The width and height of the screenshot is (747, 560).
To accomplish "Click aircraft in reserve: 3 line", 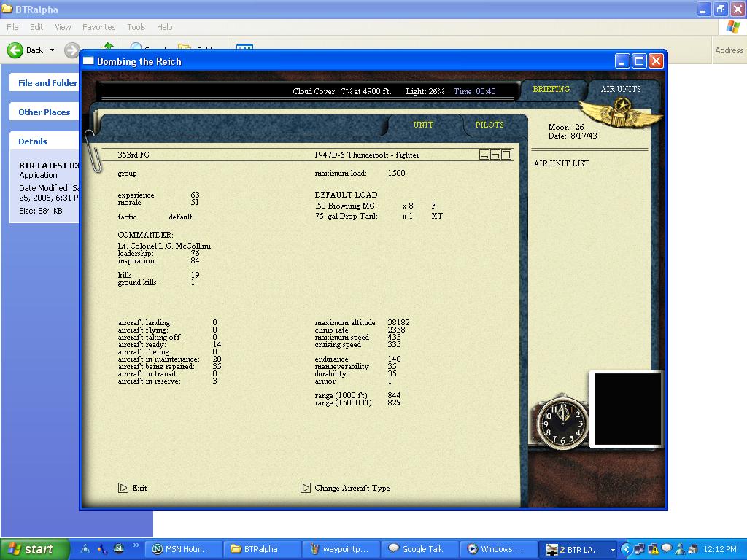I will click(167, 381).
